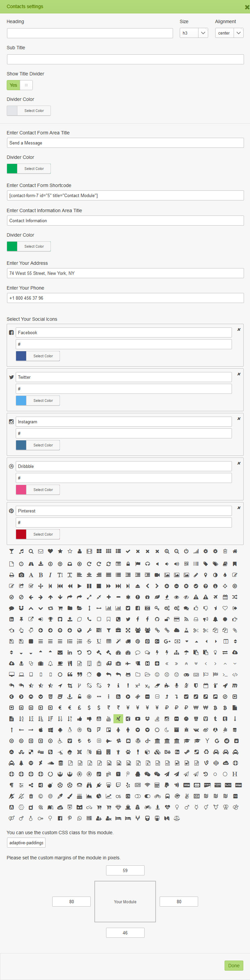Choose the trophy icon
Viewport: 250px width, 980px height.
click(x=50, y=619)
